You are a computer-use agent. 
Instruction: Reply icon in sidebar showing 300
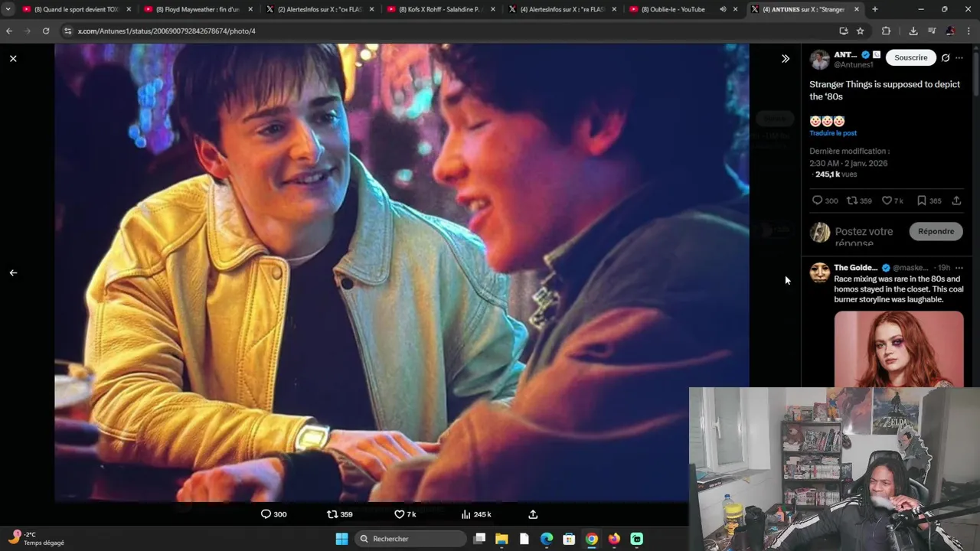825,201
